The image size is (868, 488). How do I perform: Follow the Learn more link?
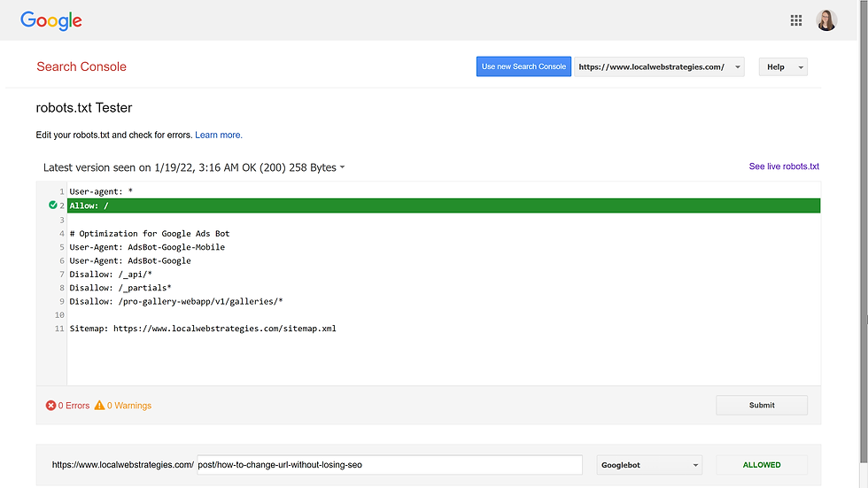tap(219, 135)
